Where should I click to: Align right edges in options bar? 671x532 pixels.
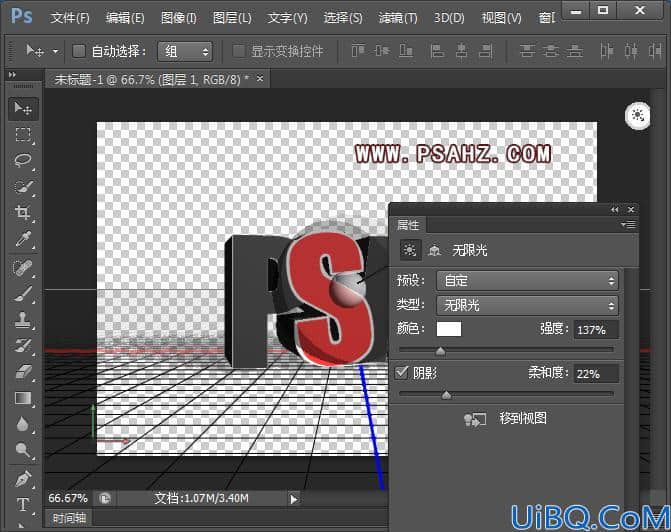pyautogui.click(x=486, y=51)
